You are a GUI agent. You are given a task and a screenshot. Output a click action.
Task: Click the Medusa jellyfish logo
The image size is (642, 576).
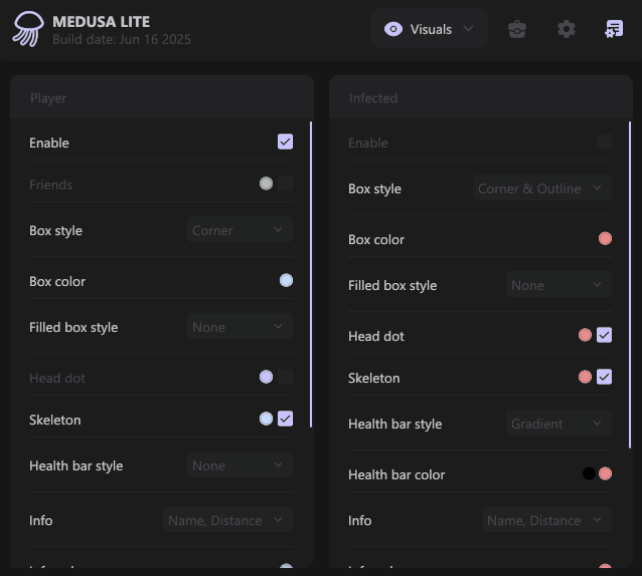click(27, 30)
